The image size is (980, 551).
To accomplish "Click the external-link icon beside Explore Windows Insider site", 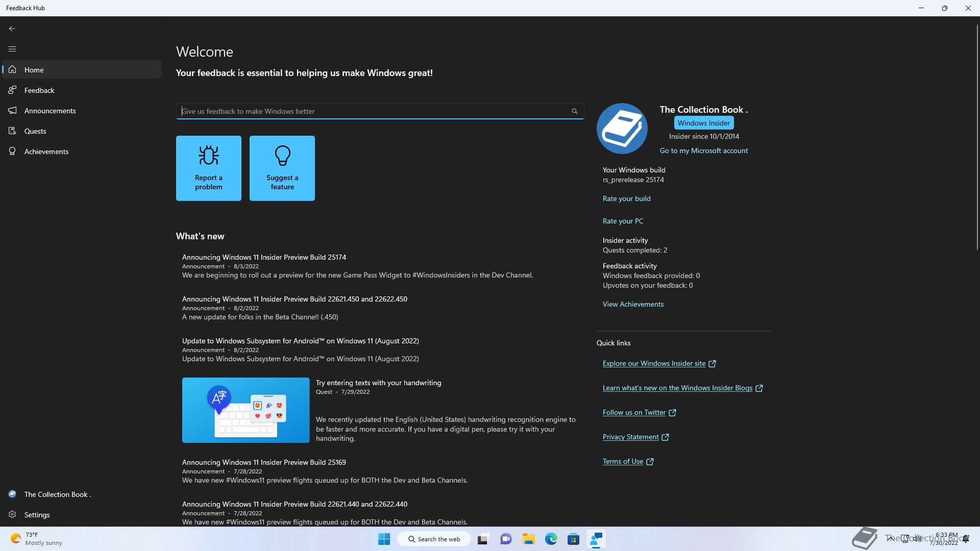I will 712,364.
